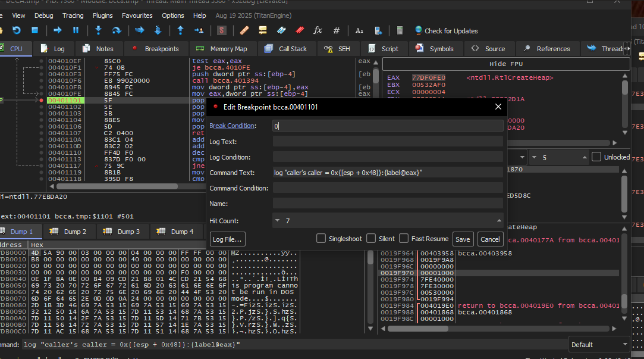Viewport: 644px width, 359px height.
Task: Decrease Hit Count with down arrow
Action: click(x=277, y=221)
